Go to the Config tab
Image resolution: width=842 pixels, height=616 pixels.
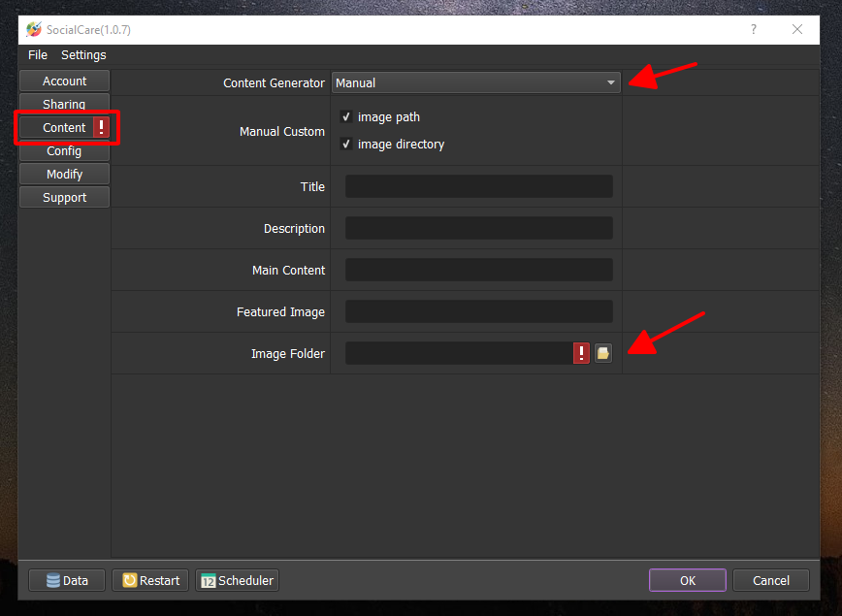64,151
